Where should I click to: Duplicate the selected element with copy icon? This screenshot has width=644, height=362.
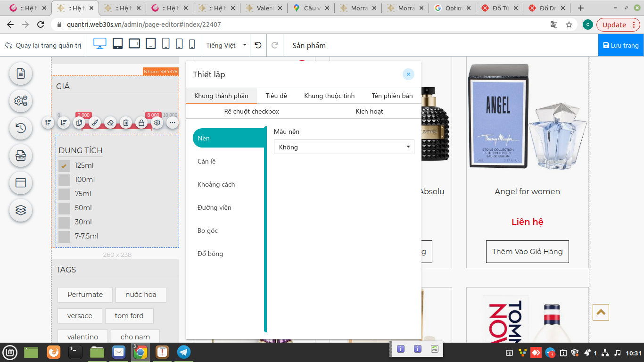79,123
